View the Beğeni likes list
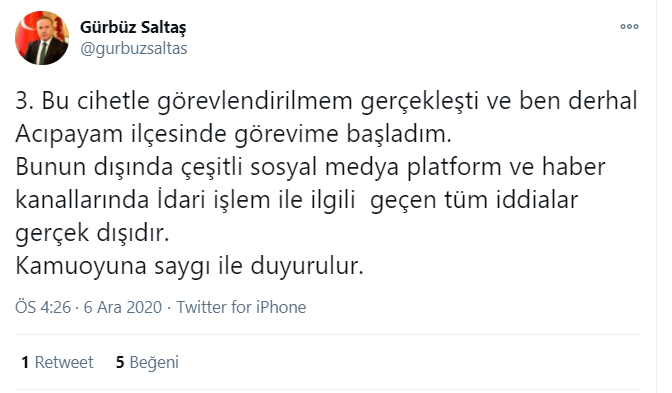Image resolution: width=672 pixels, height=393 pixels. [154, 362]
